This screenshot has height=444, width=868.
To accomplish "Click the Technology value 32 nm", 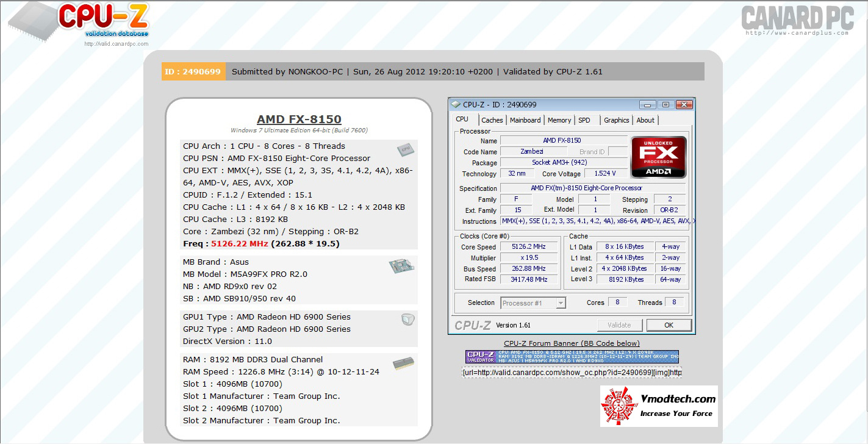I will pos(517,174).
